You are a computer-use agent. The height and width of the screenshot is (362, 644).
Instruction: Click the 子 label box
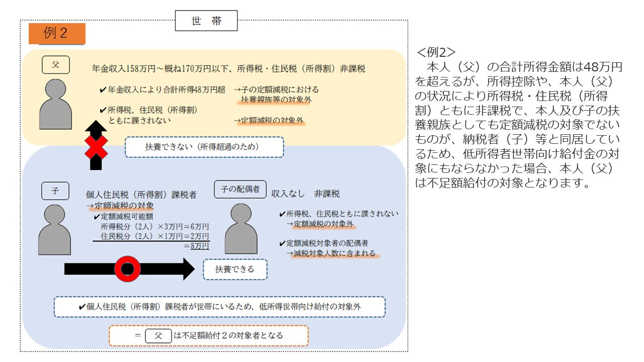55,191
